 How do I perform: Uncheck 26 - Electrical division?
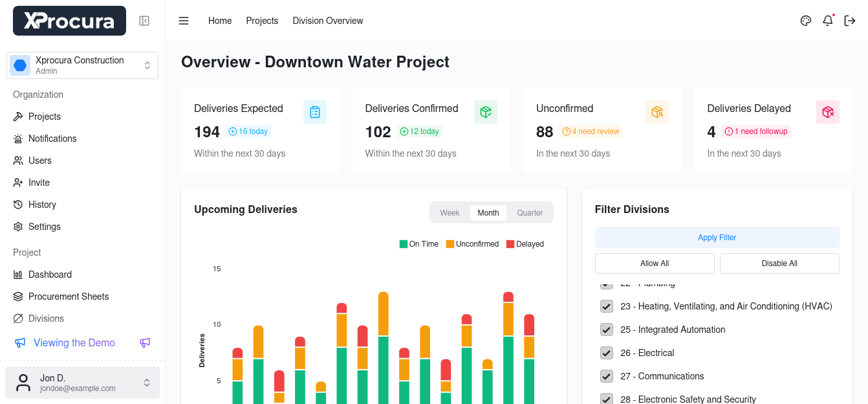607,353
